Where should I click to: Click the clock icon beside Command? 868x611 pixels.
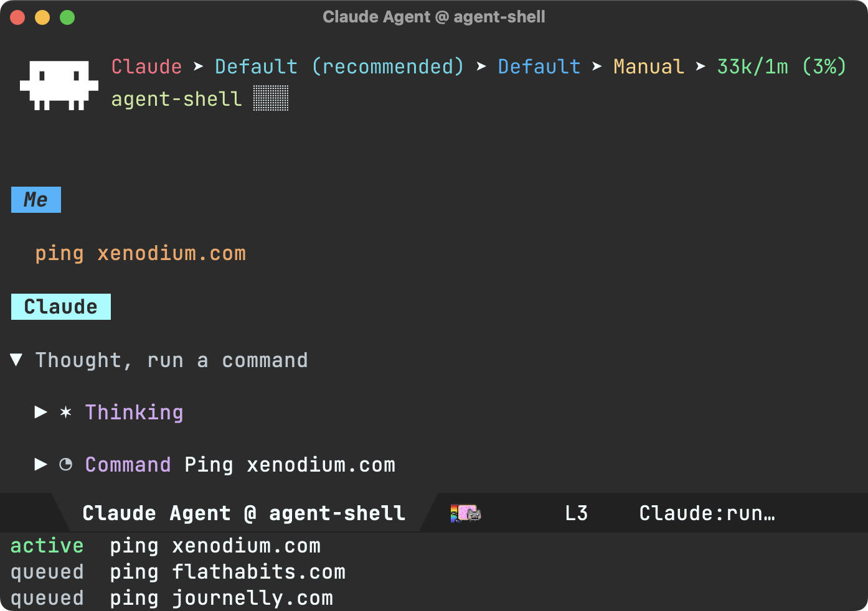65,464
